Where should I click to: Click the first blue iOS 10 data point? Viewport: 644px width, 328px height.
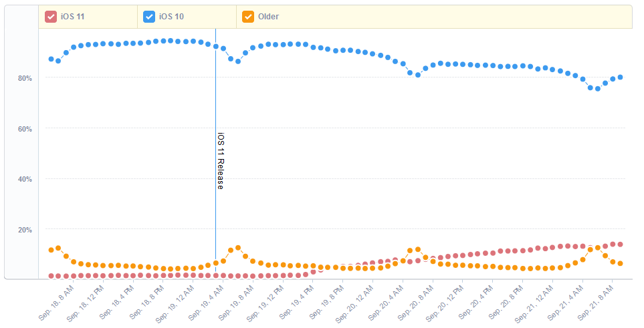(51, 59)
